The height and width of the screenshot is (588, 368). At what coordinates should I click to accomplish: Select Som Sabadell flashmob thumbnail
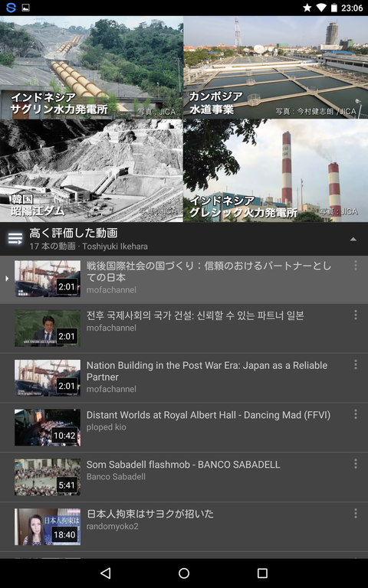tap(48, 477)
